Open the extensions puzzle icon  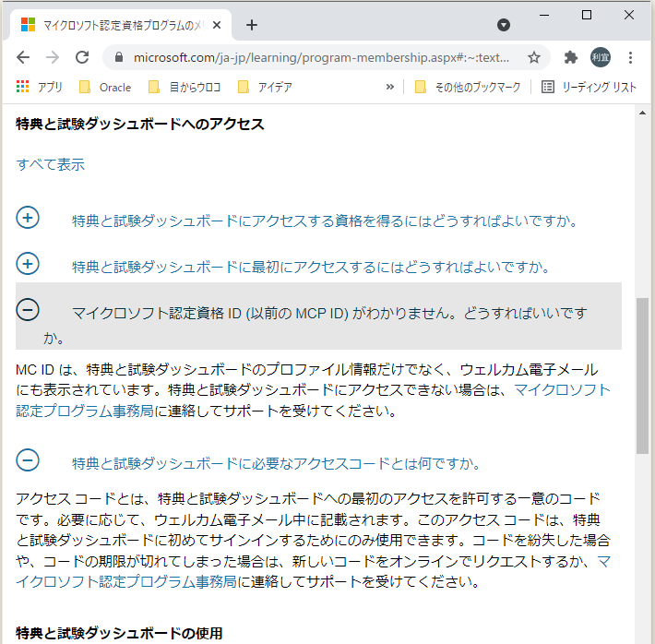pyautogui.click(x=571, y=57)
